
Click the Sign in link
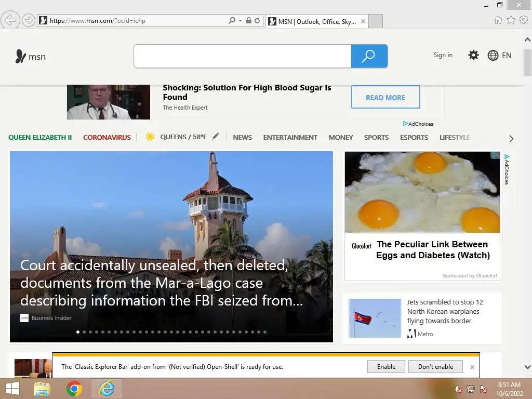pos(443,55)
